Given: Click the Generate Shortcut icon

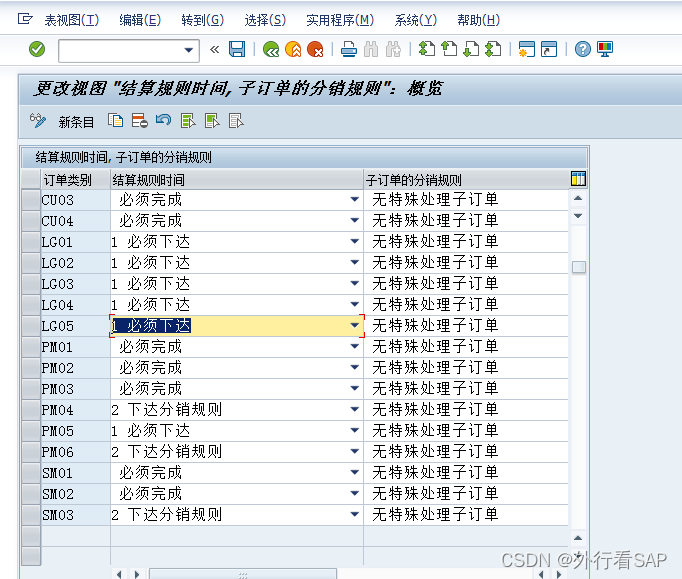Looking at the screenshot, I should click(549, 49).
